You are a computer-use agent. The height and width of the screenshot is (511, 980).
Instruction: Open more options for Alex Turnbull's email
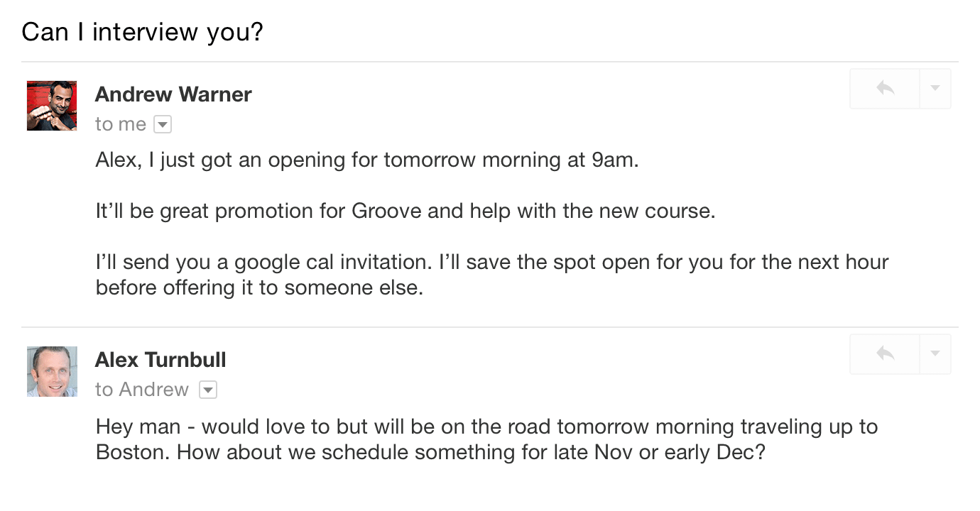pyautogui.click(x=935, y=353)
